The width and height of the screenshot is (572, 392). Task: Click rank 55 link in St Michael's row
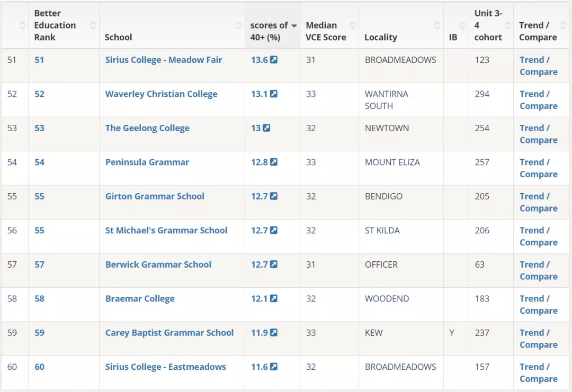click(39, 230)
